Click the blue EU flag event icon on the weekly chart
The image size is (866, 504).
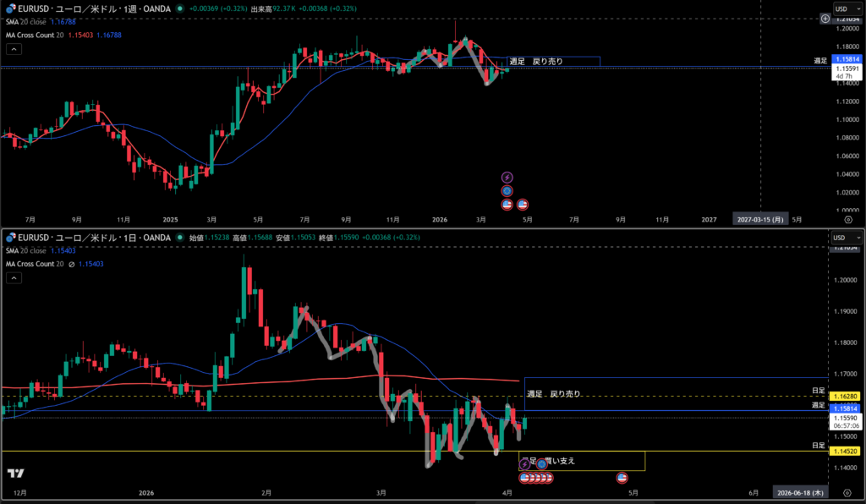tap(507, 191)
